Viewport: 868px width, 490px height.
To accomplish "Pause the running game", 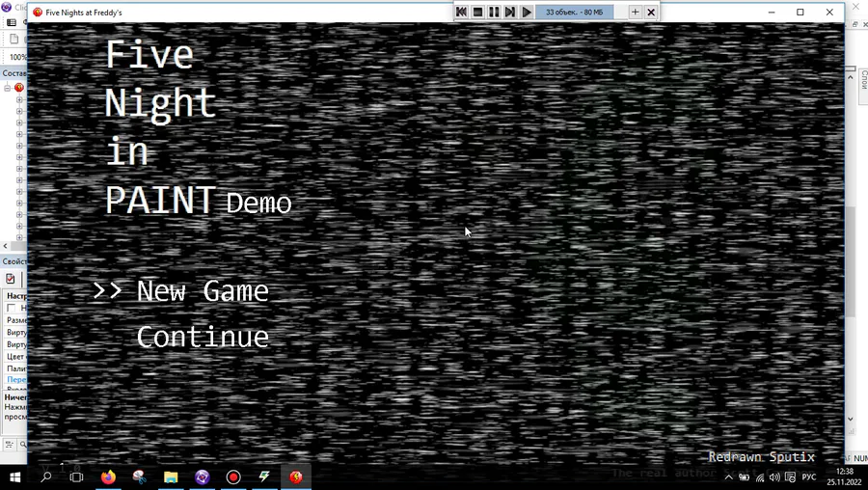I will coord(494,13).
